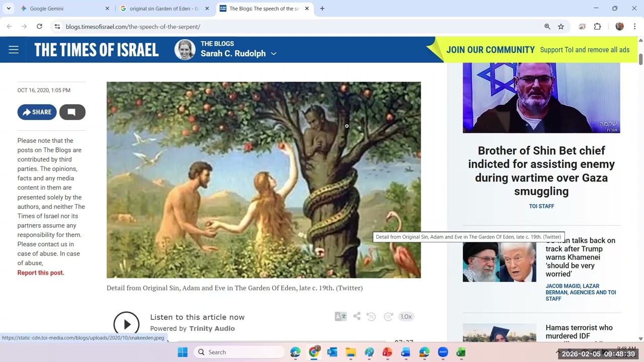644x362 pixels.
Task: Play the video of man with flag
Action: click(541, 98)
